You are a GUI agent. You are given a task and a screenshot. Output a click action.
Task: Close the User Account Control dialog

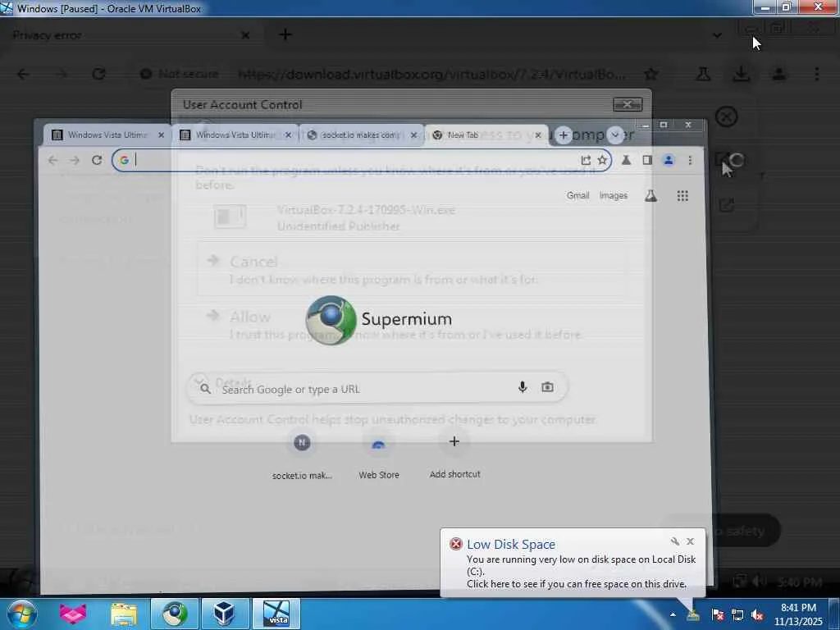pyautogui.click(x=628, y=104)
